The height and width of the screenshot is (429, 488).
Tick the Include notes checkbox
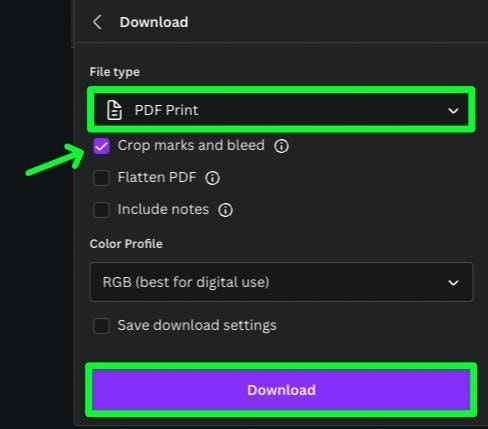click(102, 210)
